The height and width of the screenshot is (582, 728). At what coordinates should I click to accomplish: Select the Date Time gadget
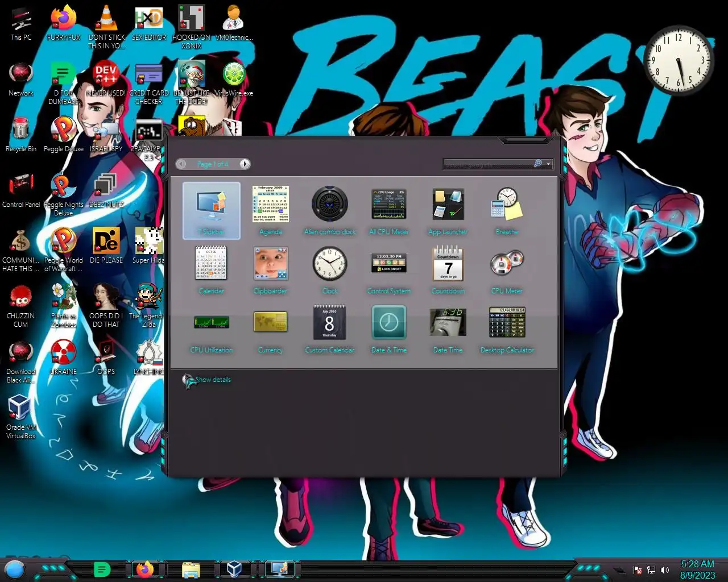tap(448, 329)
